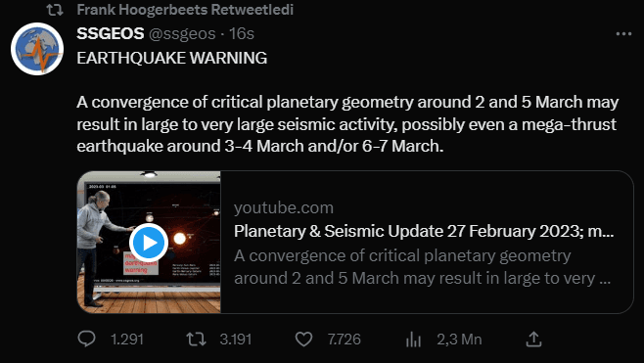This screenshot has height=363, width=644.
Task: Open Frank Hoogerbeets Retweetledi link
Action: 185,10
